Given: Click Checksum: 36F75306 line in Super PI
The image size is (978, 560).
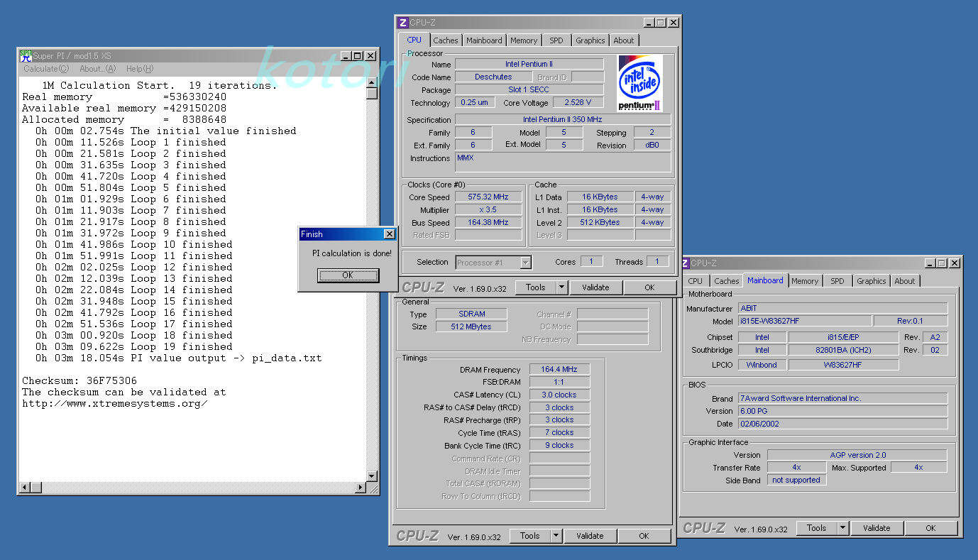Looking at the screenshot, I should tap(79, 381).
